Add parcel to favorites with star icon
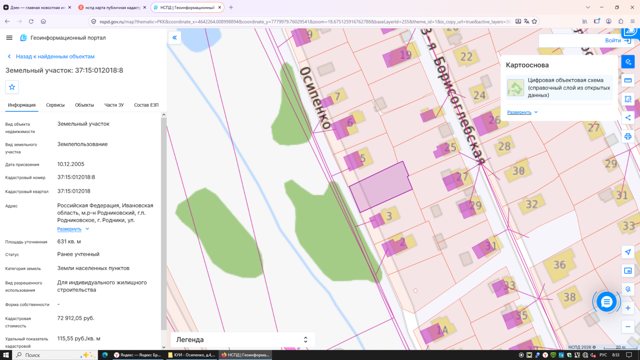Image resolution: width=640 pixels, height=360 pixels. pos(12,87)
